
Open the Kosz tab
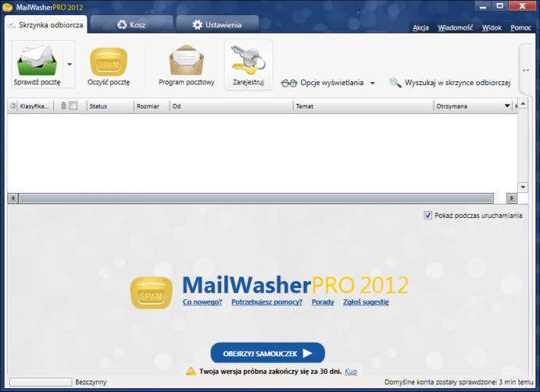pyautogui.click(x=132, y=25)
